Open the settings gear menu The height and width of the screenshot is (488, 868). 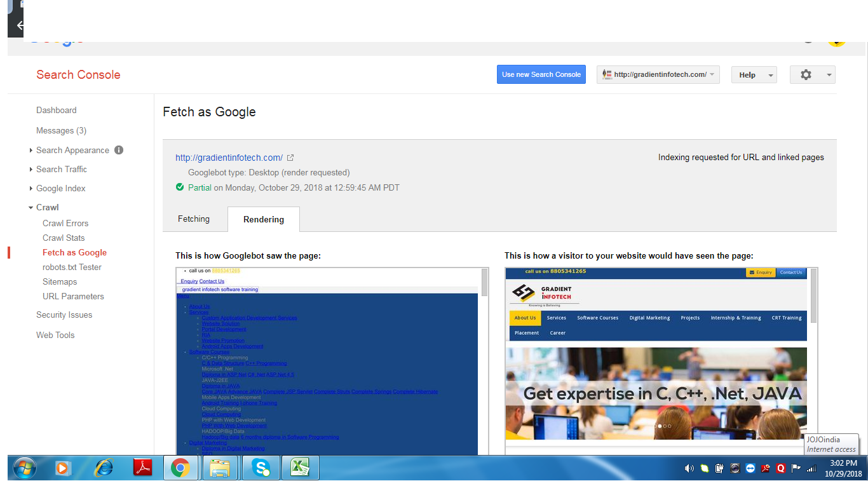tap(806, 74)
